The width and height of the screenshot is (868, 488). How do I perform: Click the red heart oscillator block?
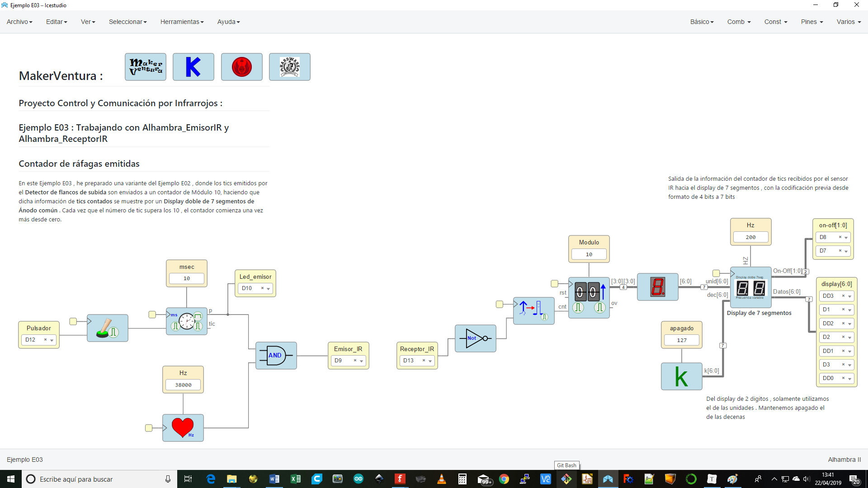coord(183,427)
